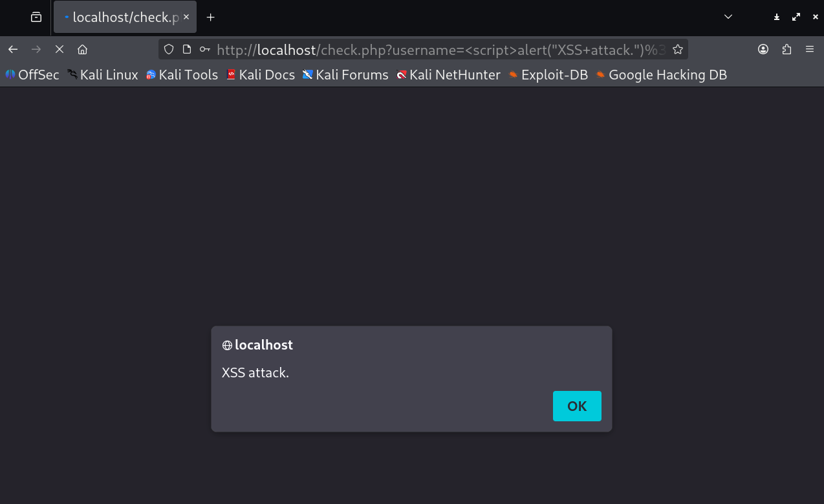
Task: Close the browser window
Action: pyautogui.click(x=815, y=17)
